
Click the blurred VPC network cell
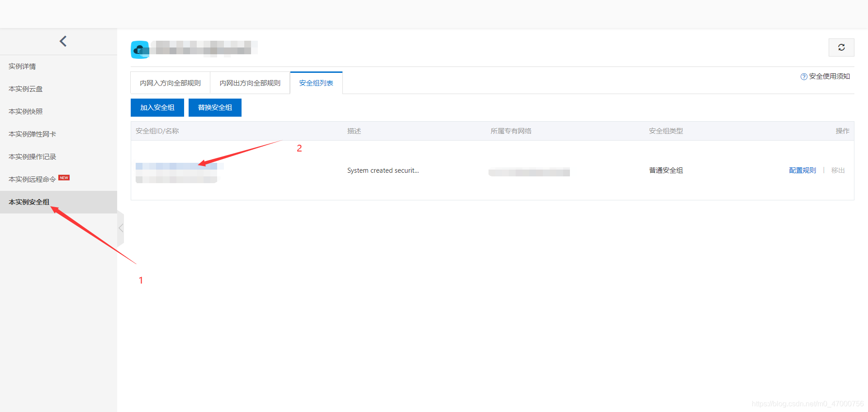[529, 172]
